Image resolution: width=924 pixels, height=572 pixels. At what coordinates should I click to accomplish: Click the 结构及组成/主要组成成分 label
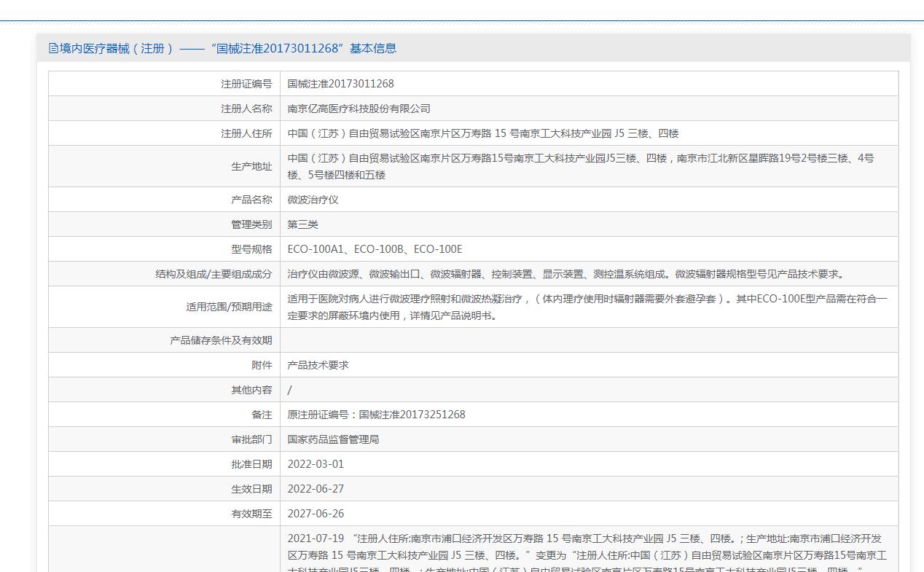(x=213, y=274)
